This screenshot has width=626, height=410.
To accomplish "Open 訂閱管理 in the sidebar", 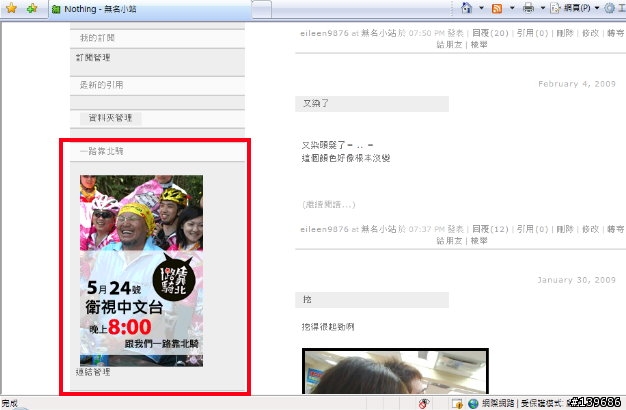I will (x=93, y=57).
